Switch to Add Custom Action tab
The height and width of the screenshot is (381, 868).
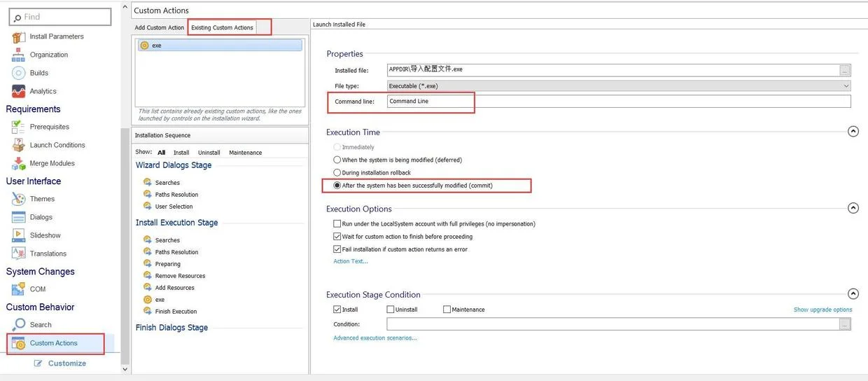160,28
